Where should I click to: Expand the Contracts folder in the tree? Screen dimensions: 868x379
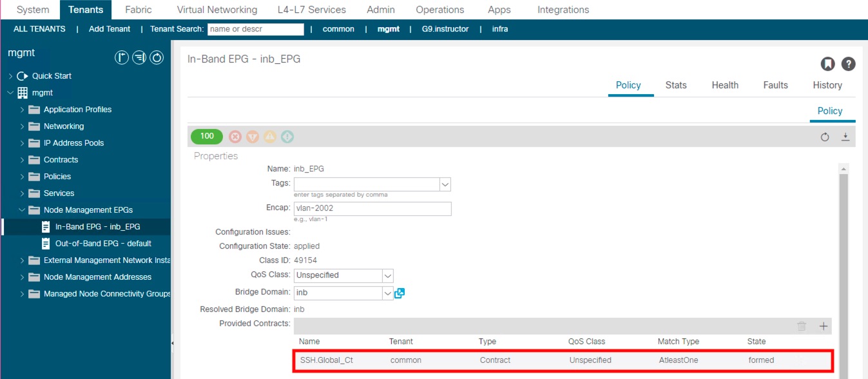[x=23, y=160]
